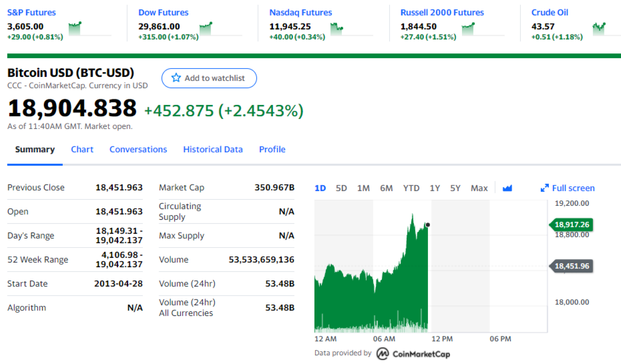Click the Volume (24hr) All Currencies label
This screenshot has width=621, height=364.
pyautogui.click(x=187, y=308)
